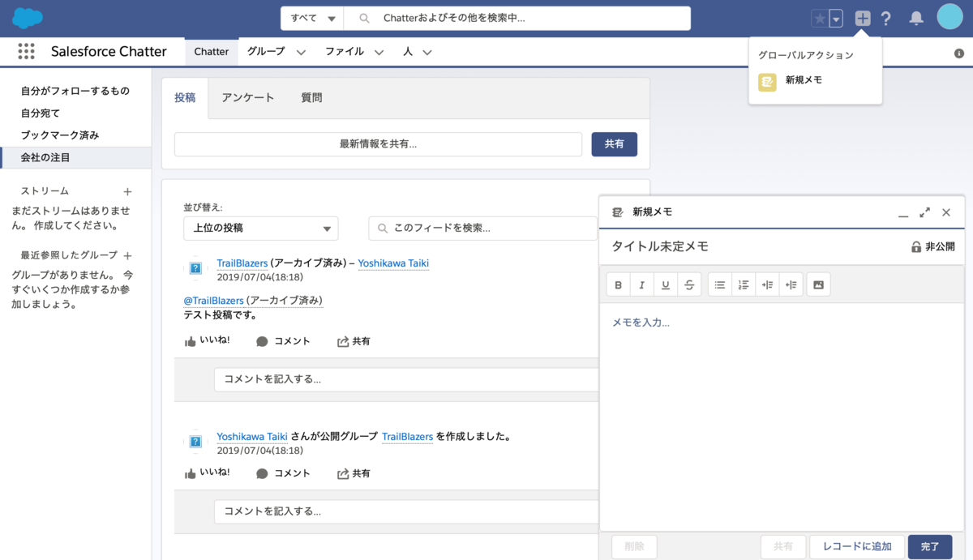Open the App Launcher grid icon
This screenshot has height=560, width=973.
click(x=26, y=51)
